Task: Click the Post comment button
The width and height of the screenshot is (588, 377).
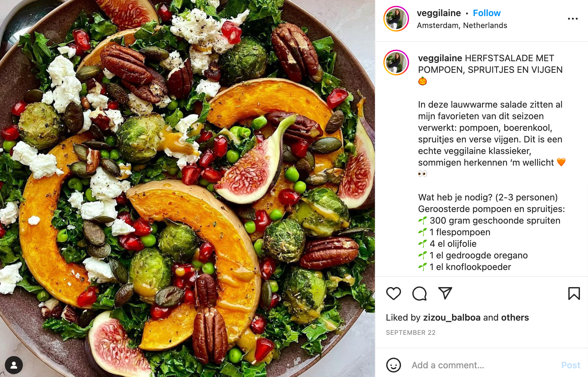Action: [x=571, y=365]
